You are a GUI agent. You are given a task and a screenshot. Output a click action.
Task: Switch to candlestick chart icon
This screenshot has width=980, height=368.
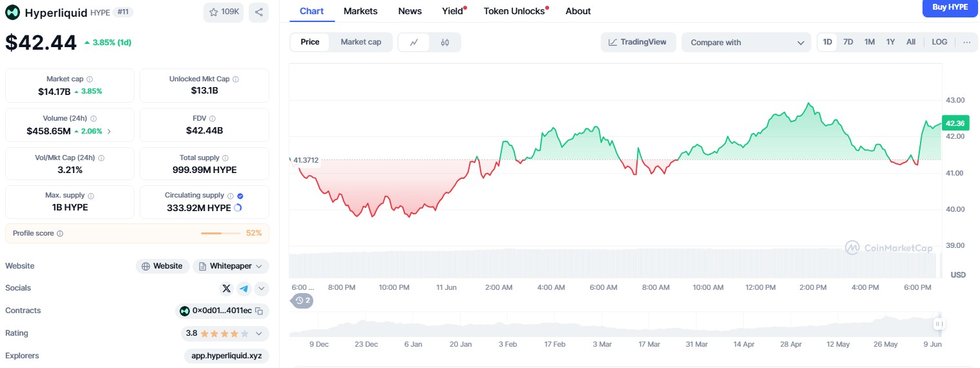point(444,42)
